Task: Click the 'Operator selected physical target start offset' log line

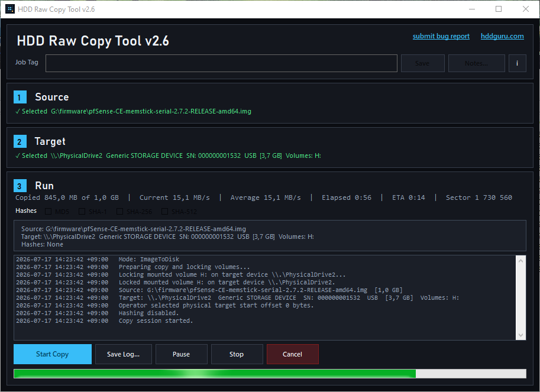Action: pyautogui.click(x=216, y=305)
